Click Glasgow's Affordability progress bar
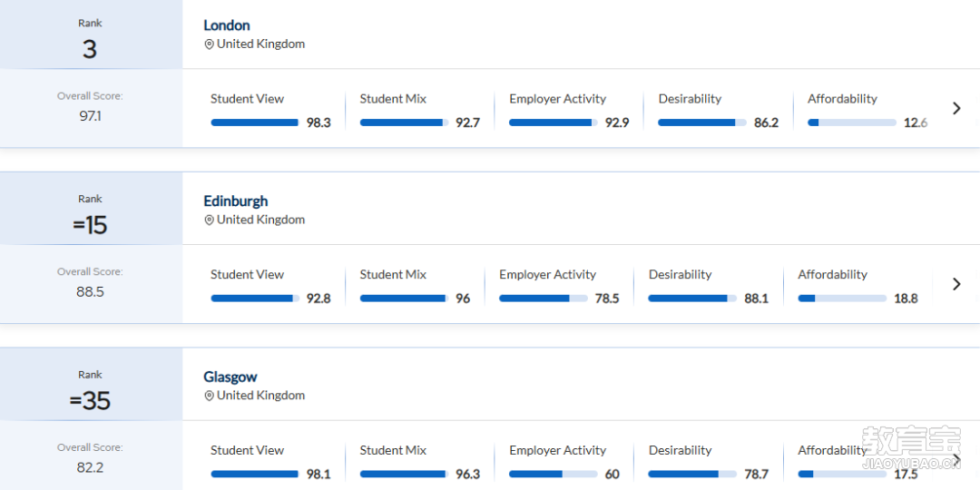The height and width of the screenshot is (490, 980). pyautogui.click(x=842, y=474)
